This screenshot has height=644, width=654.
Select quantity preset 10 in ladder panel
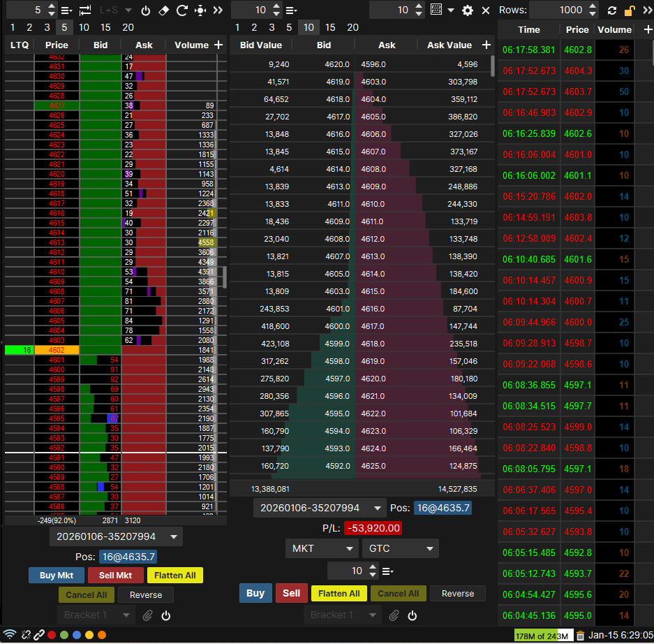point(84,27)
